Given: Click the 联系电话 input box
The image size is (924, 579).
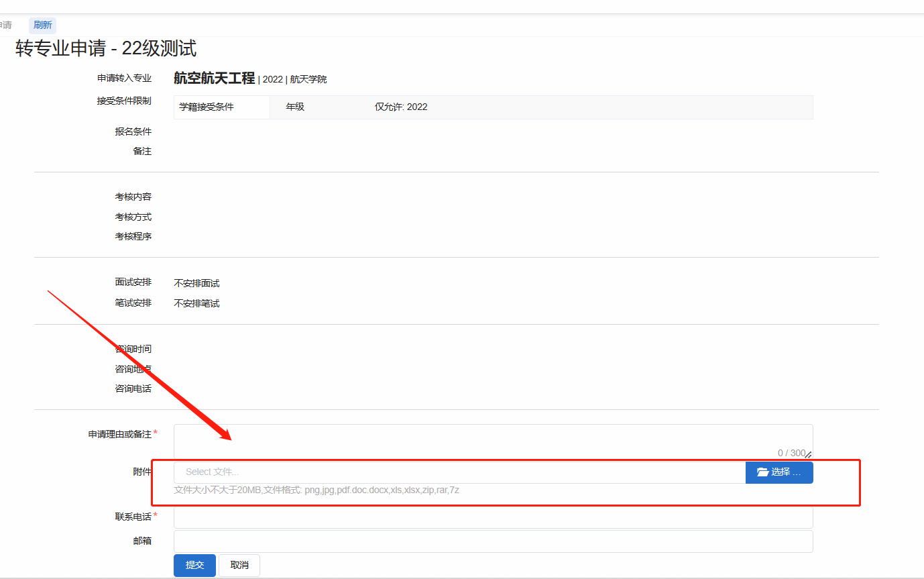Looking at the screenshot, I should [x=493, y=518].
